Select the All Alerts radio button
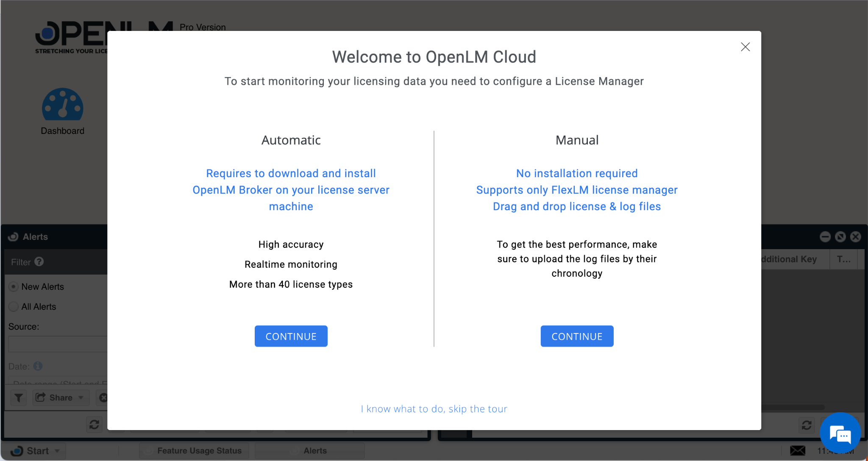The width and height of the screenshot is (868, 461). [x=13, y=306]
